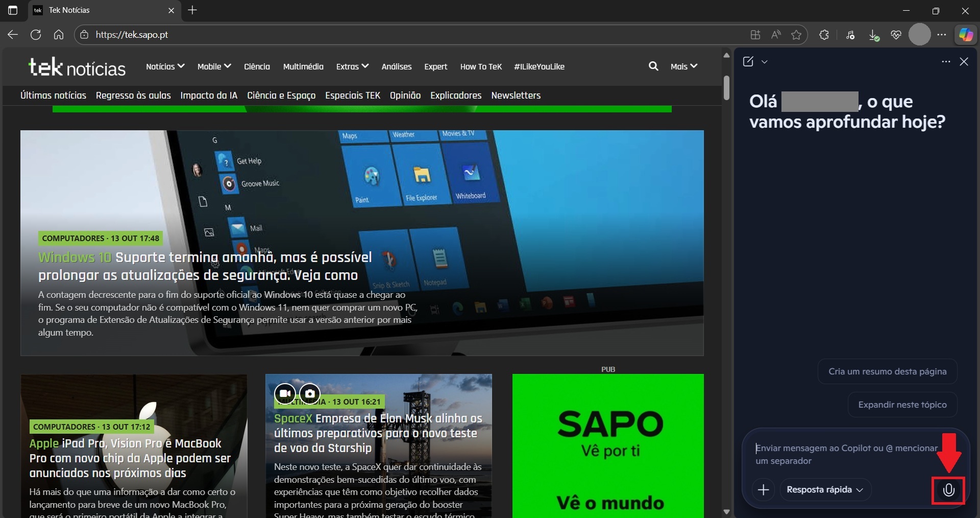980x518 pixels.
Task: Click 'Expandir neste tópico' suggestion button
Action: pyautogui.click(x=902, y=405)
